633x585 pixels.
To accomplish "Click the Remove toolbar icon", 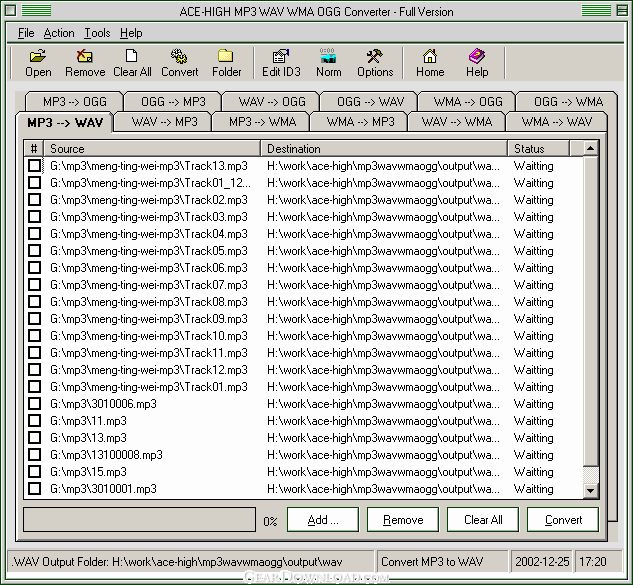I will (x=85, y=63).
